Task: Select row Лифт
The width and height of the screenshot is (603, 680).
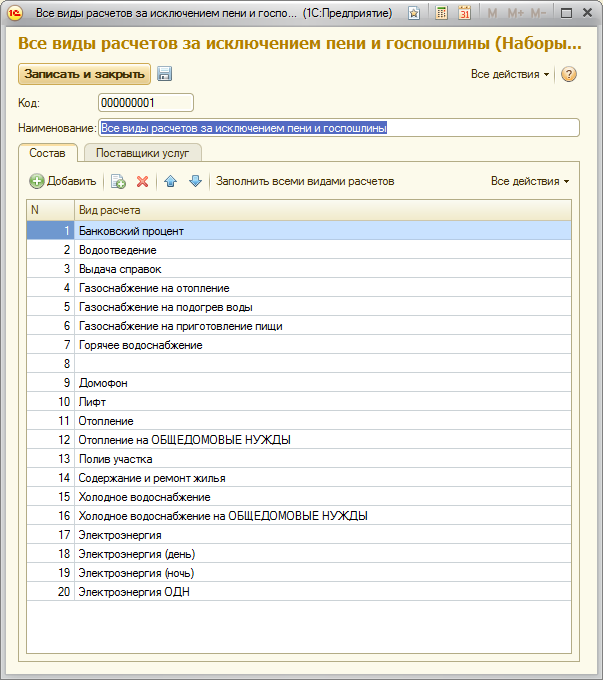Action: coord(299,402)
